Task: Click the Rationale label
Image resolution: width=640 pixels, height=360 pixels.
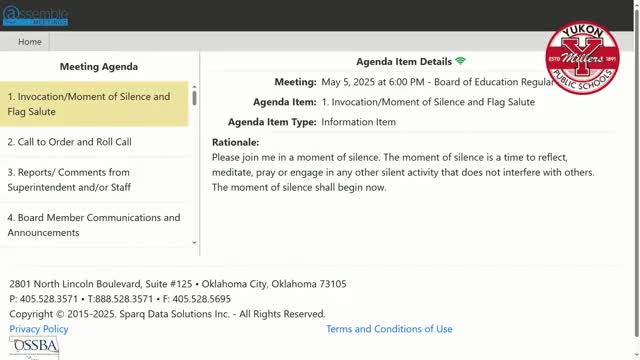Action: (236, 142)
